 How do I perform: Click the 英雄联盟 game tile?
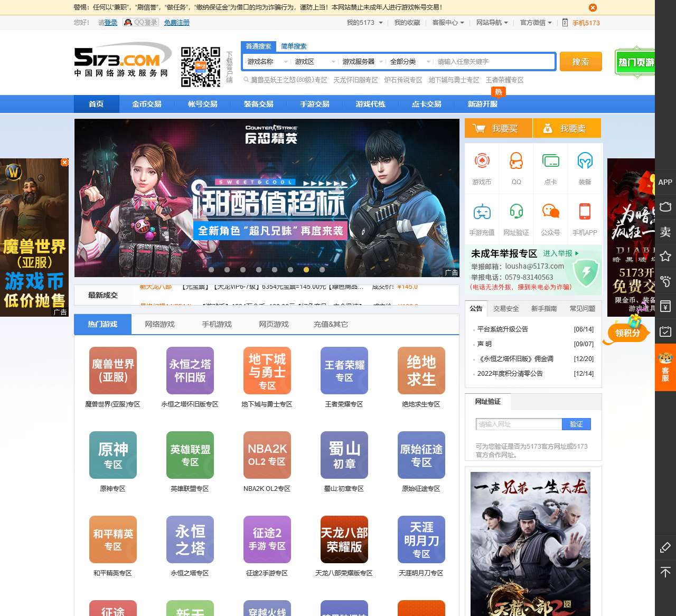190,455
